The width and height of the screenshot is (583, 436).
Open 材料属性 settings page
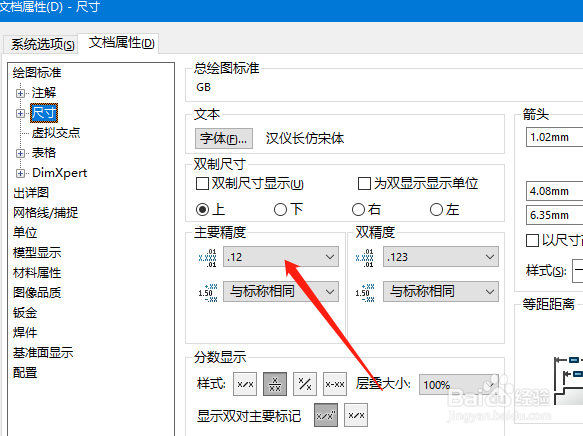coord(37,273)
